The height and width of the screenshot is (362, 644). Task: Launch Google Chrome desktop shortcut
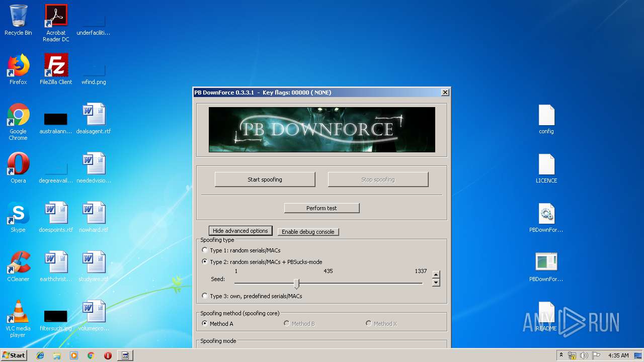(x=18, y=122)
